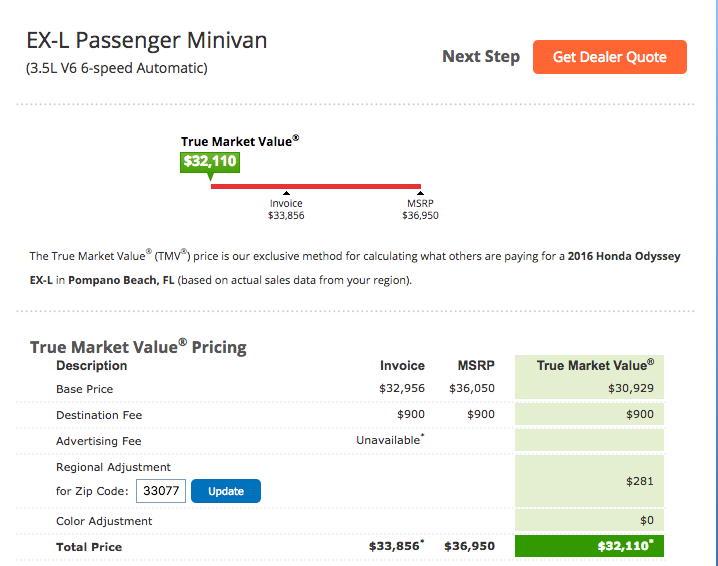The width and height of the screenshot is (718, 566).
Task: Click the Unavailable advertising fee text
Action: tap(390, 440)
